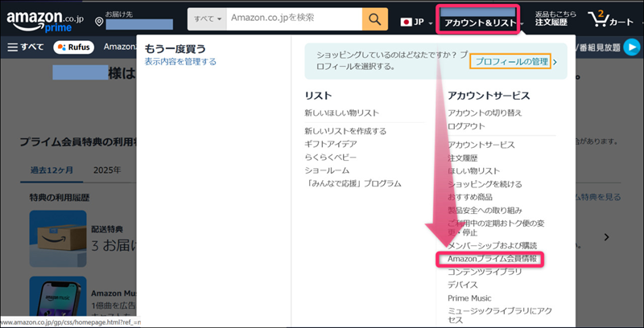Select 新しいリストを作成する

pos(345,131)
